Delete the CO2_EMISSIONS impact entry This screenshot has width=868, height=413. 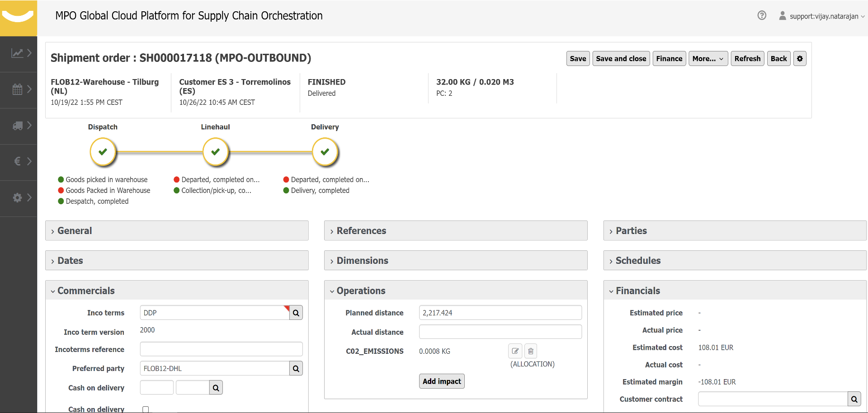531,351
